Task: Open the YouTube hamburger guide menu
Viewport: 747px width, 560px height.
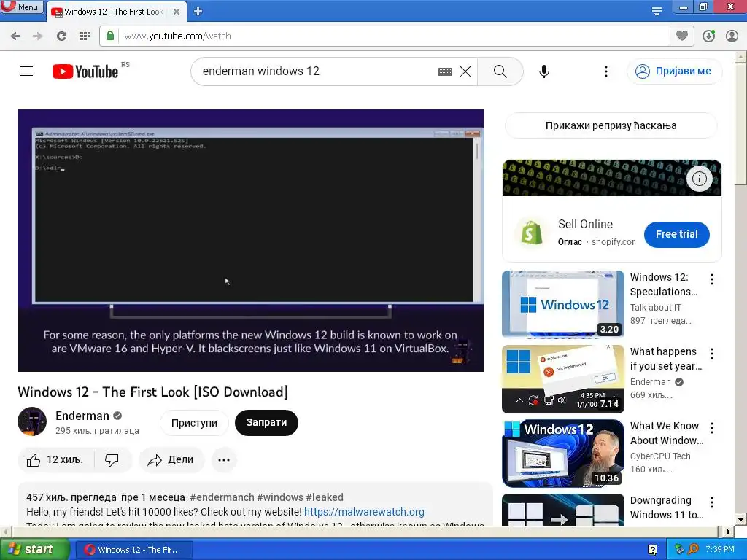Action: [x=26, y=71]
